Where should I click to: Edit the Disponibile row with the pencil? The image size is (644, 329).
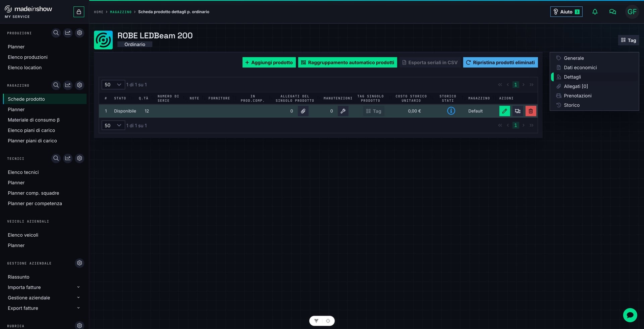pos(504,111)
